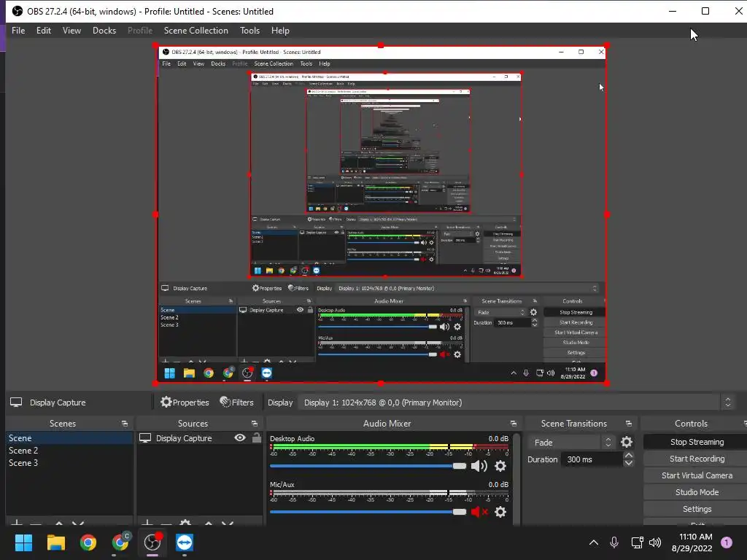Enable Studio Mode
The width and height of the screenshot is (747, 560).
pos(697,492)
